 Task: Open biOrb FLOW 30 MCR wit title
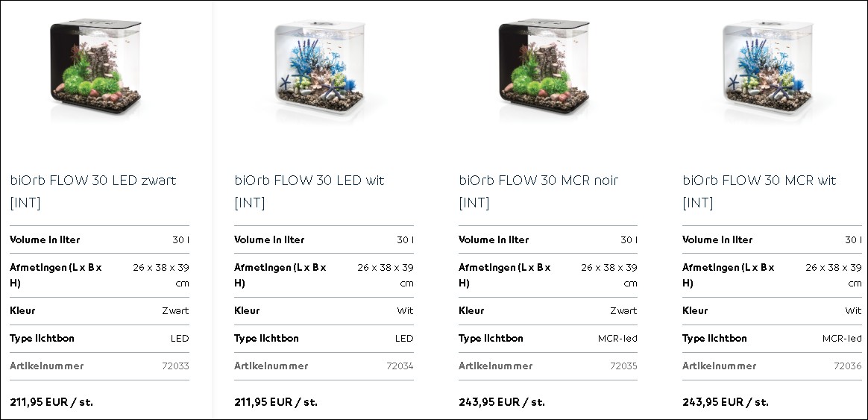pyautogui.click(x=759, y=191)
